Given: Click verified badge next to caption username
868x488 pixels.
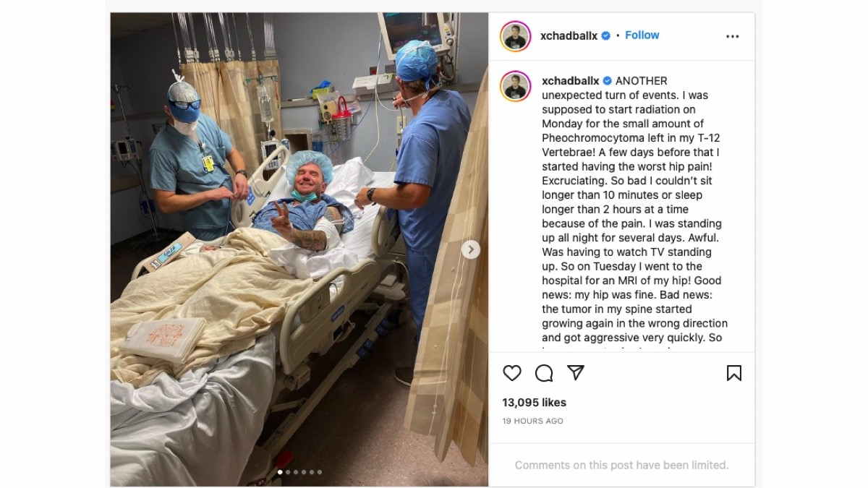Looking at the screenshot, I should click(608, 80).
